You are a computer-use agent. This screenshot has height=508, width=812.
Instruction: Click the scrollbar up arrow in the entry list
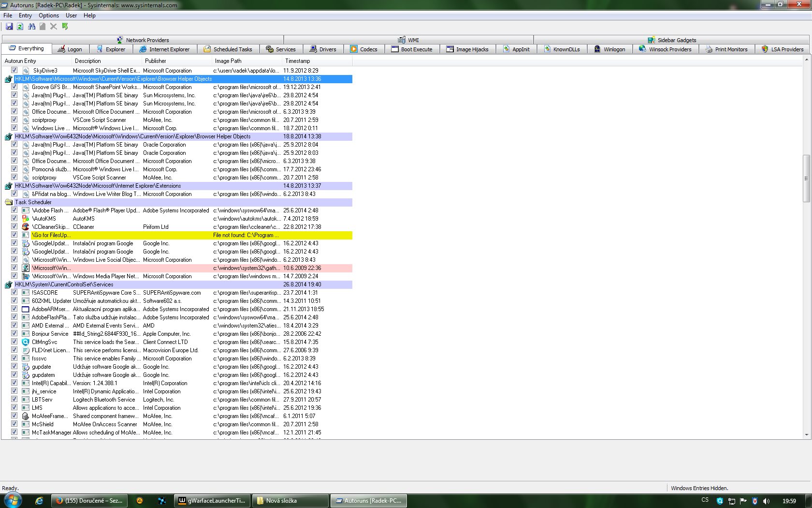coord(806,60)
